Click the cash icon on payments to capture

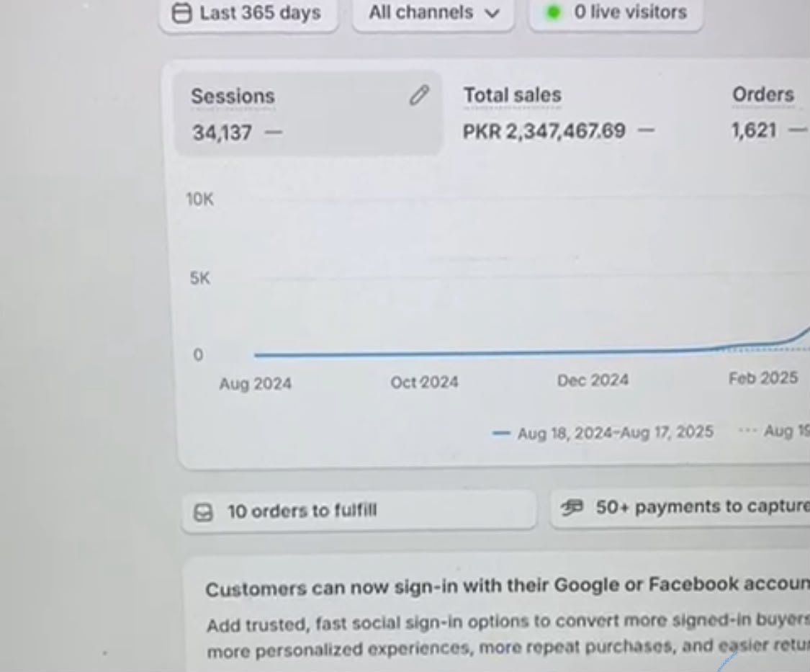572,508
